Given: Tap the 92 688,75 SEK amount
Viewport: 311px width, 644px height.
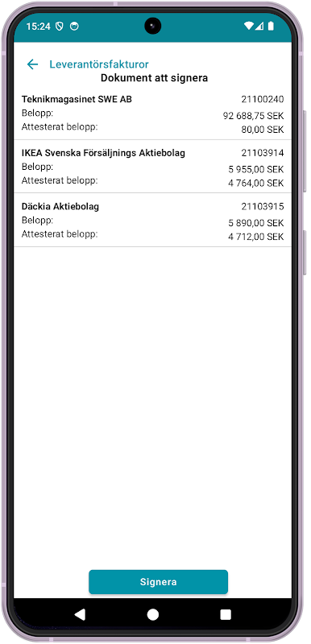Looking at the screenshot, I should click(x=254, y=116).
